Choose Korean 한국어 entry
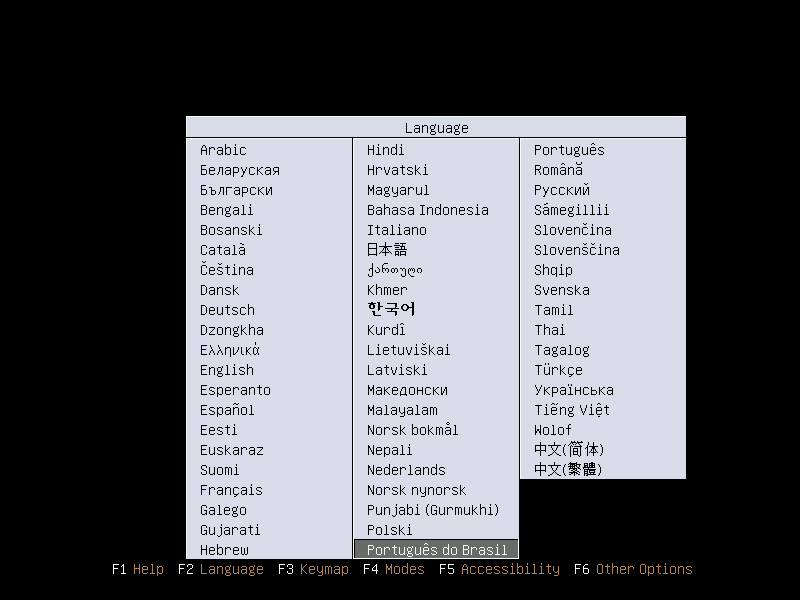Screen dimensions: 800x600 (x=391, y=310)
